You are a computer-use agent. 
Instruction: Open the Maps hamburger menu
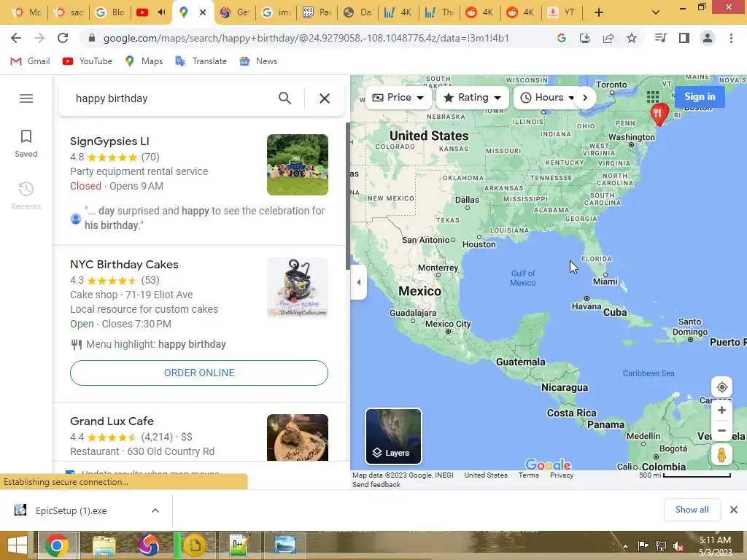(26, 98)
